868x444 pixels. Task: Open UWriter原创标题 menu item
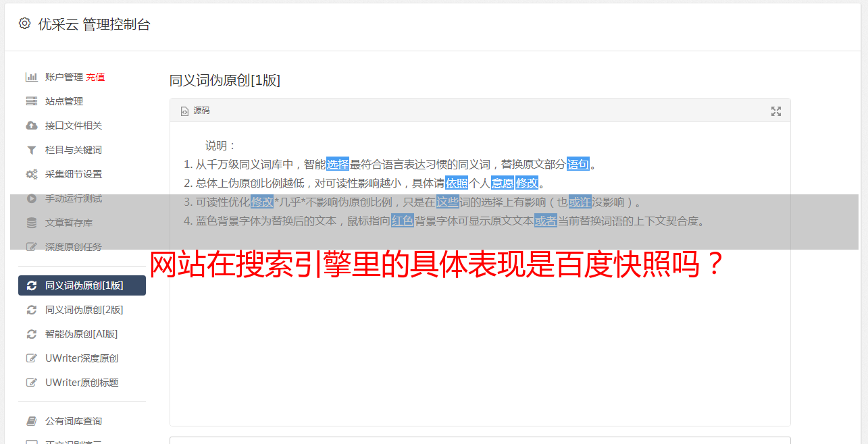tap(82, 383)
